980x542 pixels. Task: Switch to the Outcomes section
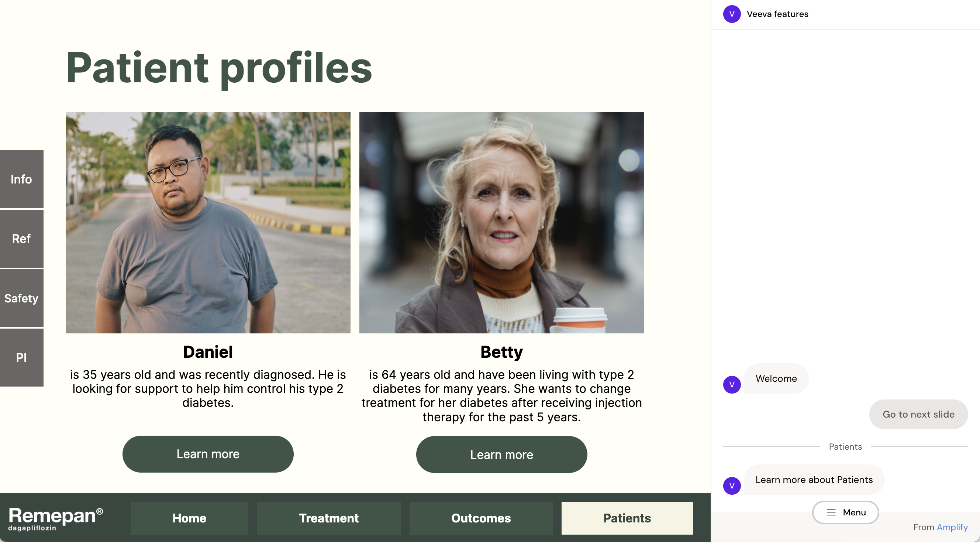[x=481, y=518]
